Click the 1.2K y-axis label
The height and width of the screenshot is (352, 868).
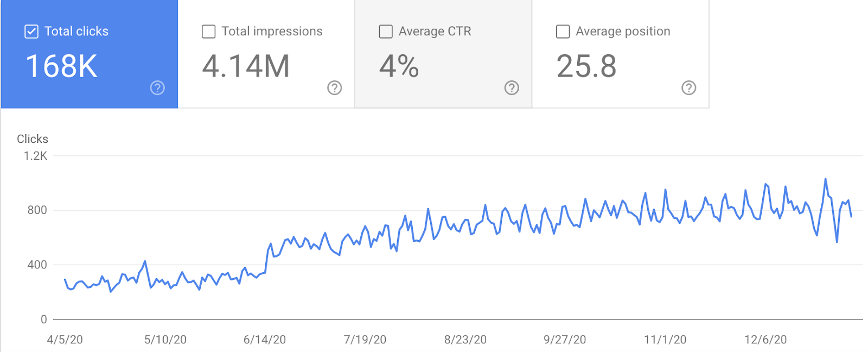tap(36, 156)
